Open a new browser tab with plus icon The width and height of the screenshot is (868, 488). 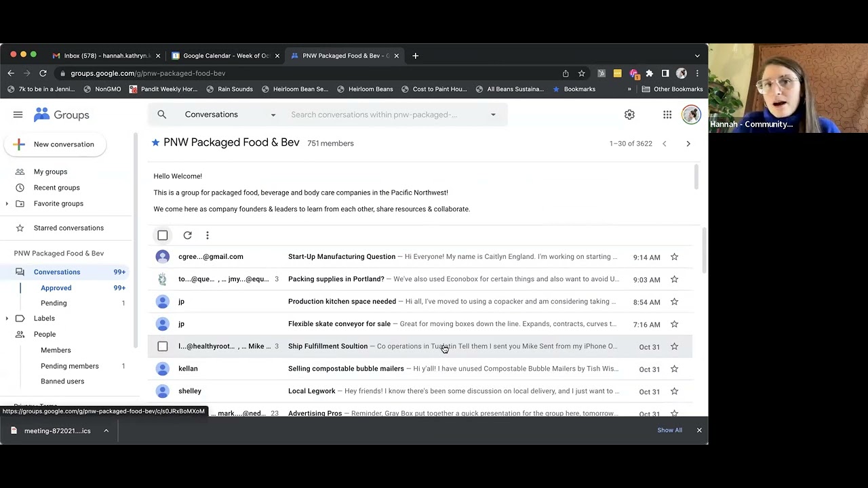point(415,56)
